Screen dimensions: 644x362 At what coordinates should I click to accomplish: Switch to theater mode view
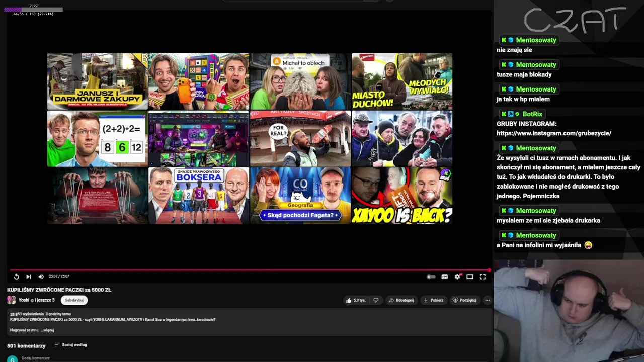pos(470,276)
